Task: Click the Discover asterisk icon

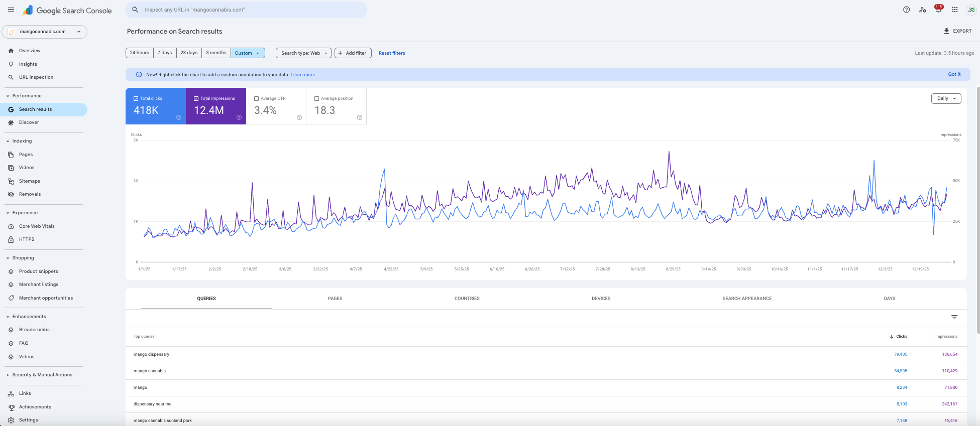Action: (11, 122)
